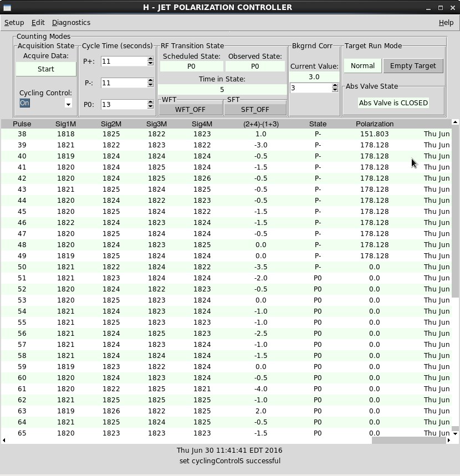Increase the background correction value
Viewport: 460px width, 476px height.
click(x=335, y=85)
